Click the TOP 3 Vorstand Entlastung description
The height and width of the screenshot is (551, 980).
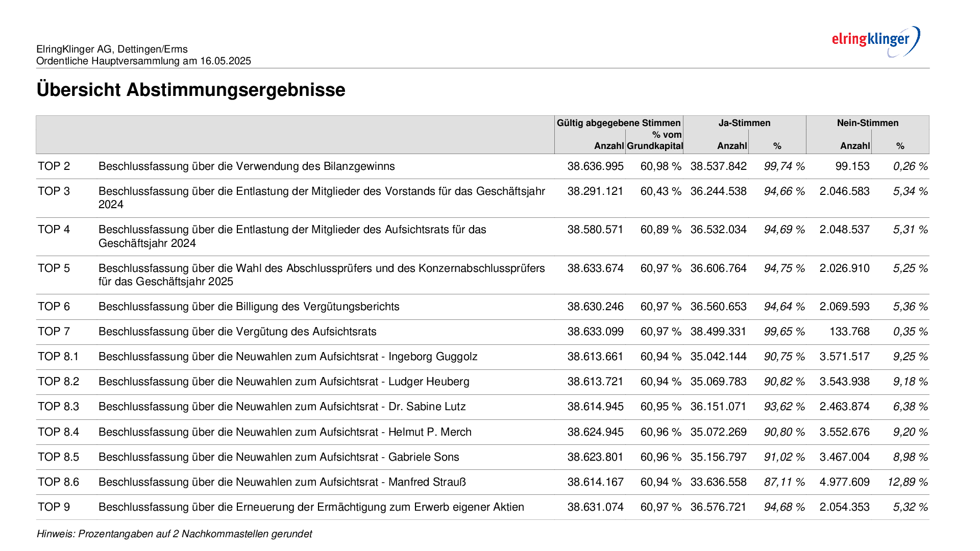tap(322, 198)
